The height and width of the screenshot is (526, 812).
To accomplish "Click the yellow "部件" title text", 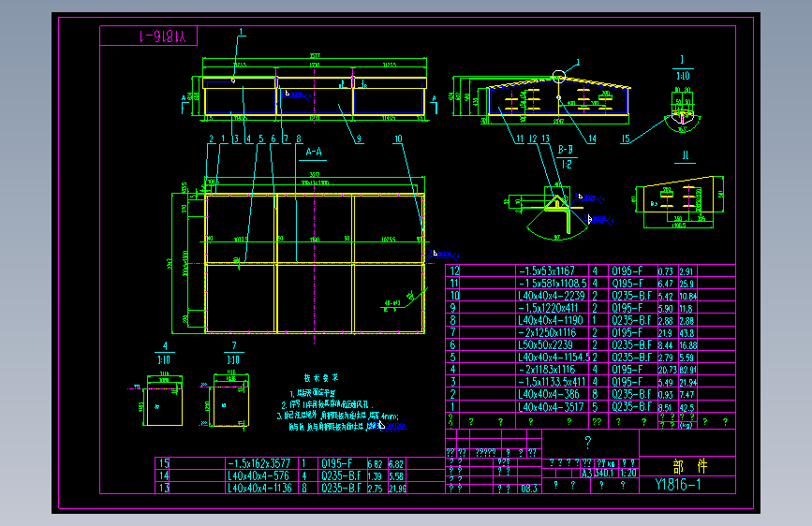I will pos(690,466).
